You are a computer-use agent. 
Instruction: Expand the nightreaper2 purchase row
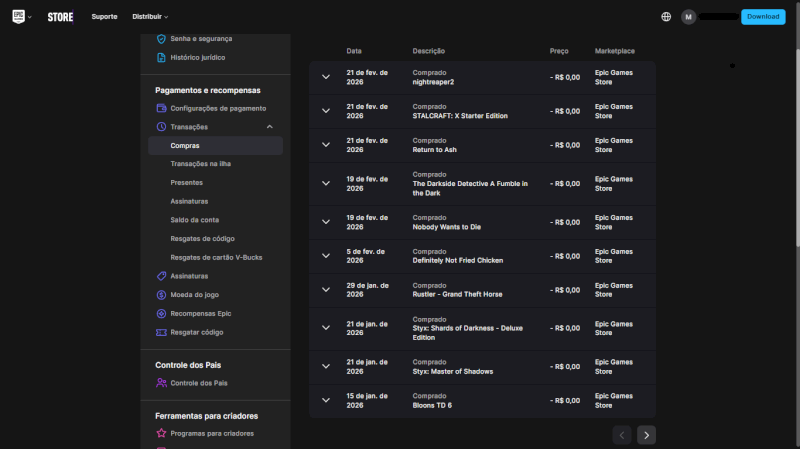[325, 77]
